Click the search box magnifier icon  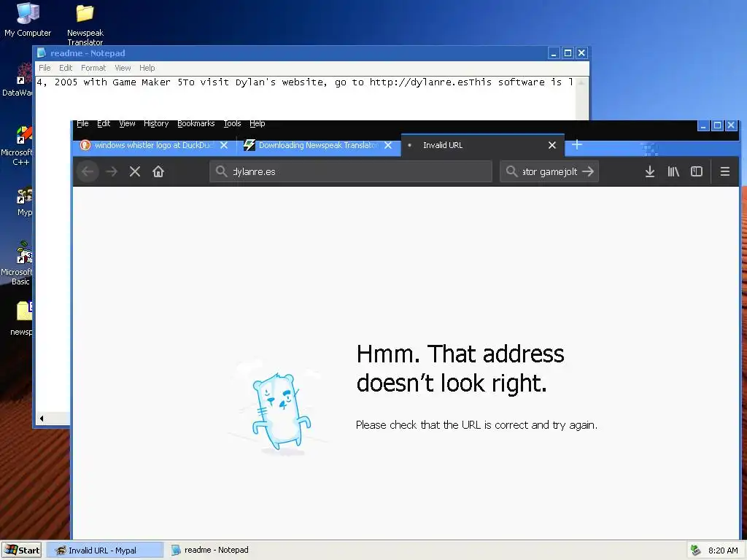point(511,171)
